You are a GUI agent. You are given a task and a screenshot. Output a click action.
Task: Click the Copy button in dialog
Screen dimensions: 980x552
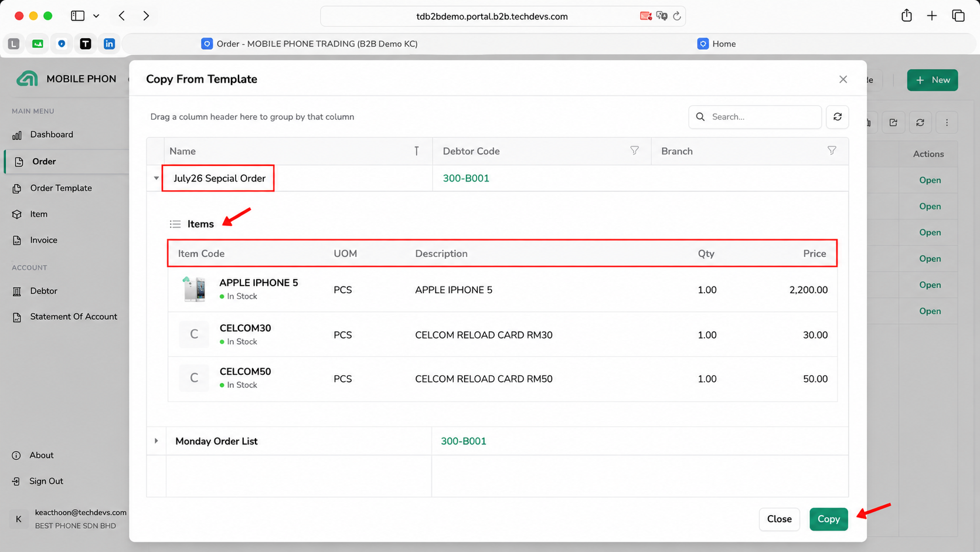[828, 519]
